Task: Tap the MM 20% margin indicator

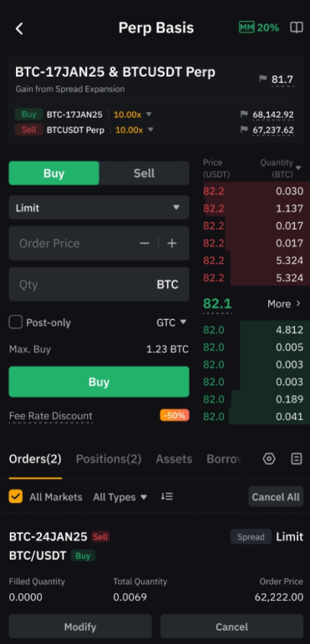Action: [259, 28]
